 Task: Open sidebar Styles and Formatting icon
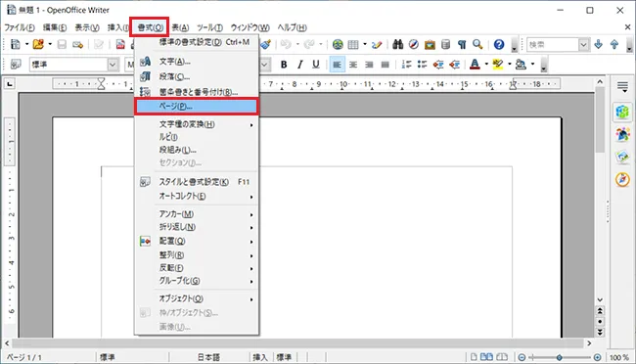[x=622, y=134]
